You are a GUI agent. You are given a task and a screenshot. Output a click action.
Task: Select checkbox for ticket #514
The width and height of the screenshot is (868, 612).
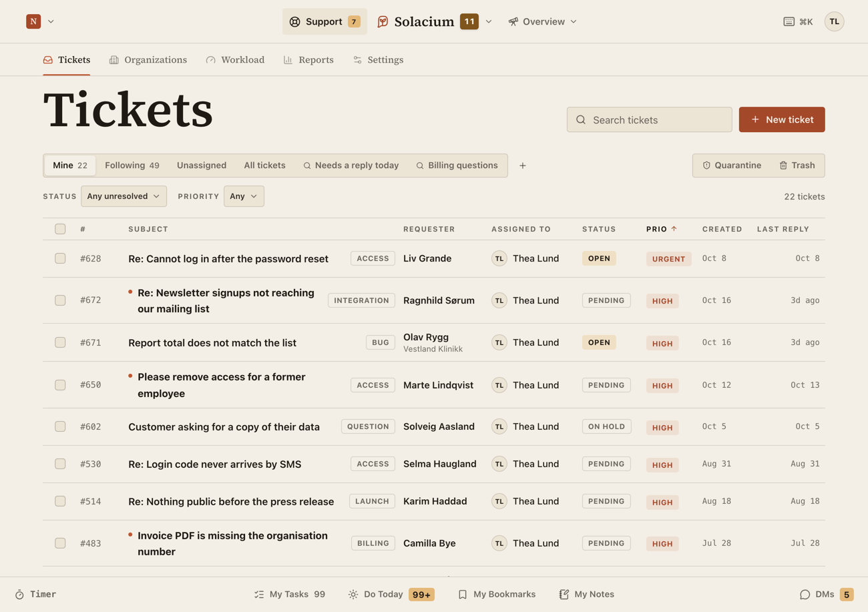(x=60, y=501)
